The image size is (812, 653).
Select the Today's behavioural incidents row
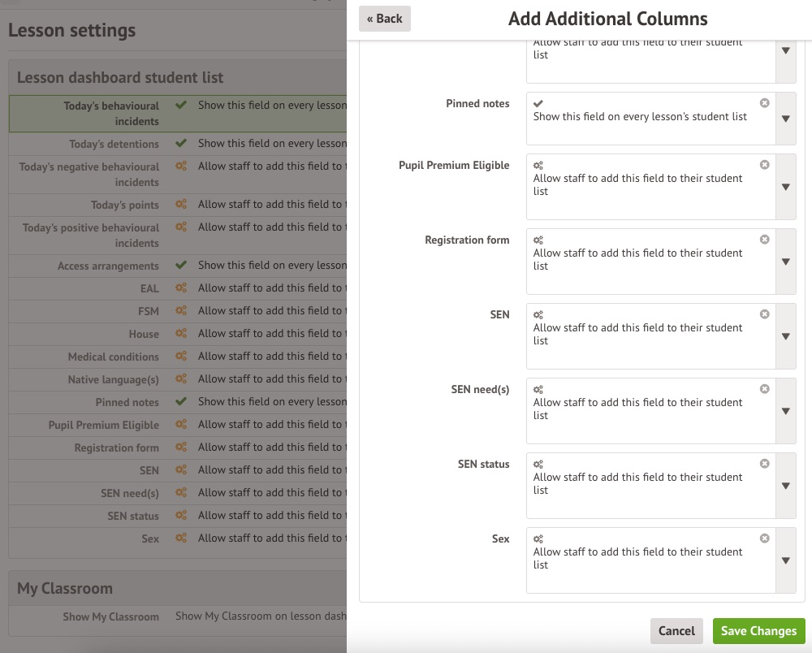(177, 114)
